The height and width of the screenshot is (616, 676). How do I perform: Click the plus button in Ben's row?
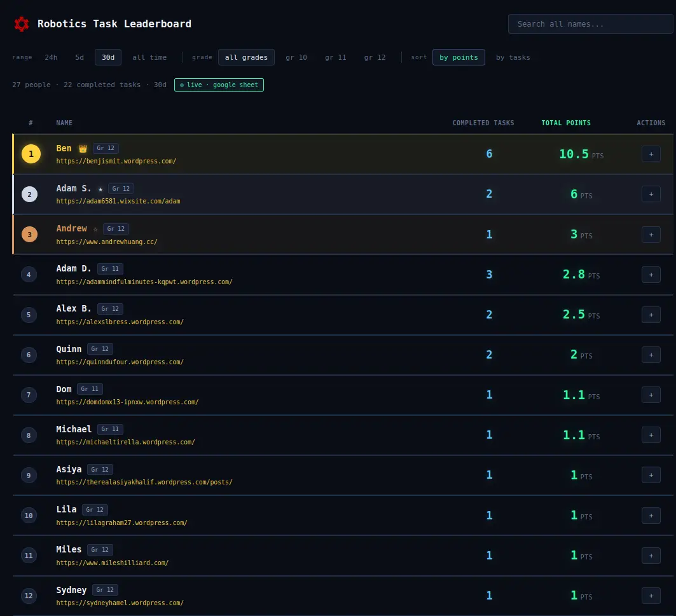point(651,154)
